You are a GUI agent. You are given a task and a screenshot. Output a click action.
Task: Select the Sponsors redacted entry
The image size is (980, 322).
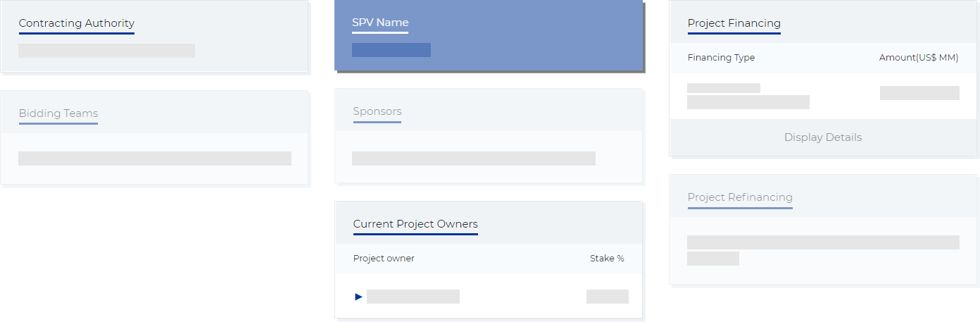pos(474,159)
